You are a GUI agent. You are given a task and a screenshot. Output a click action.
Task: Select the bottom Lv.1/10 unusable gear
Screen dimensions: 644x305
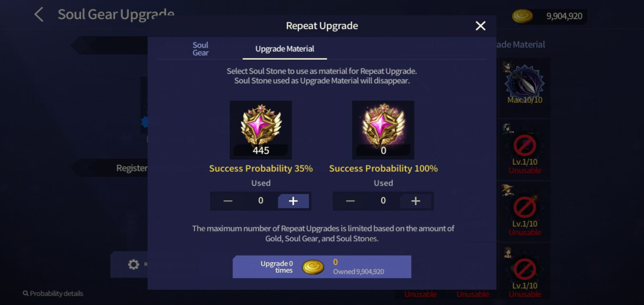pyautogui.click(x=524, y=273)
